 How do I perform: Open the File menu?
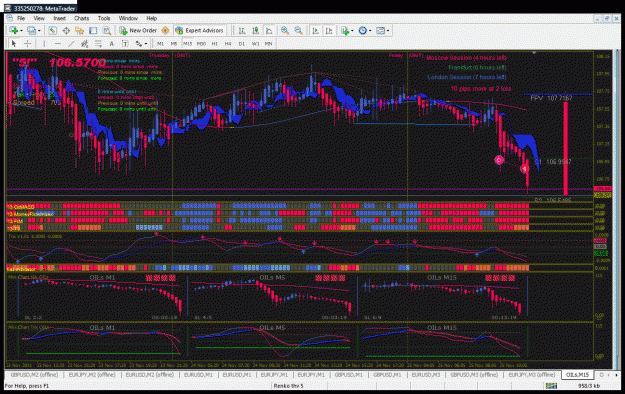pyautogui.click(x=21, y=18)
